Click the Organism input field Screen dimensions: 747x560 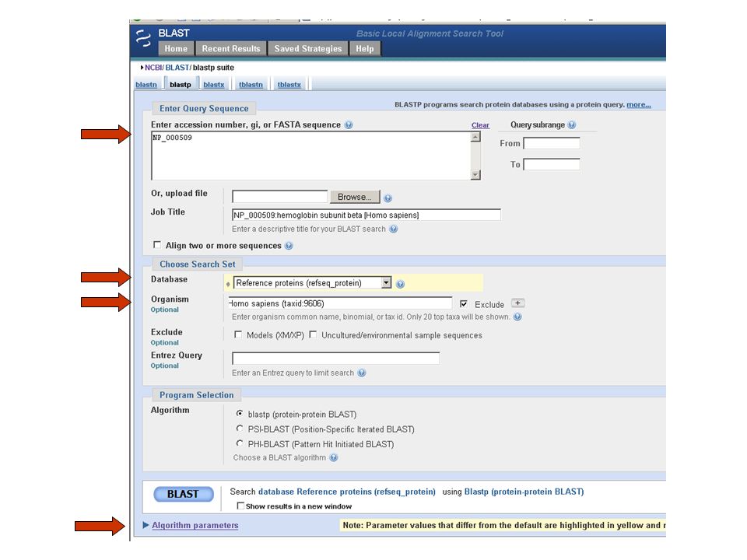click(x=340, y=303)
